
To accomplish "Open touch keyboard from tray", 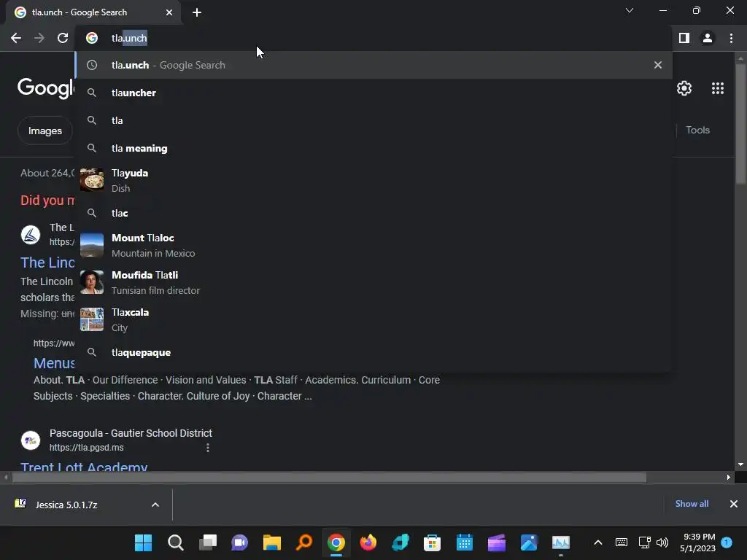I will [622, 542].
